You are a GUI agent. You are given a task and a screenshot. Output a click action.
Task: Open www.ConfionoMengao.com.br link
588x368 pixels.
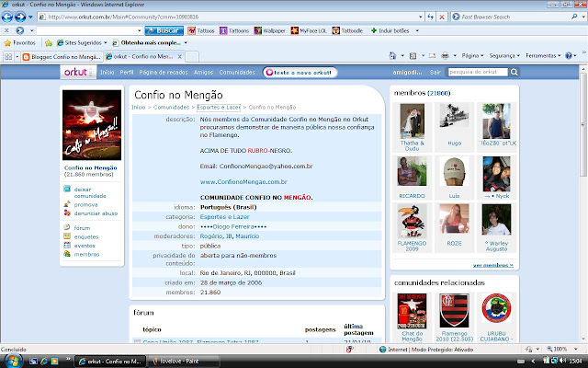tap(243, 182)
